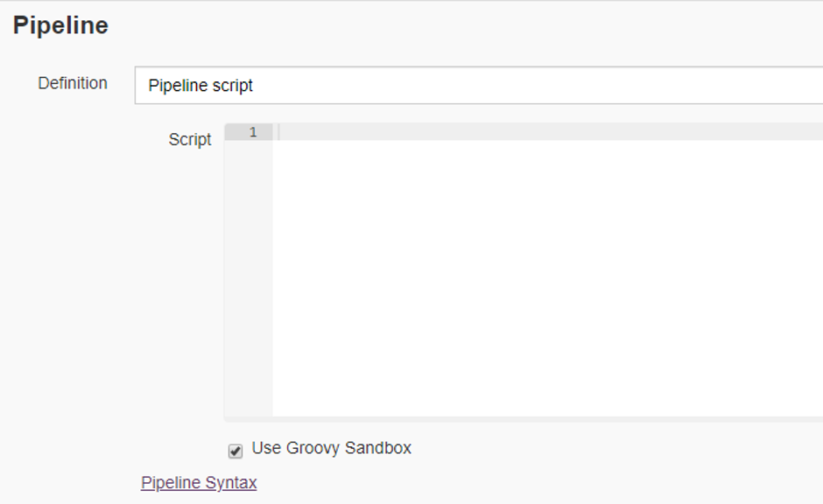The image size is (823, 504).
Task: Toggle the Use Groovy Sandbox checkbox
Action: [236, 451]
